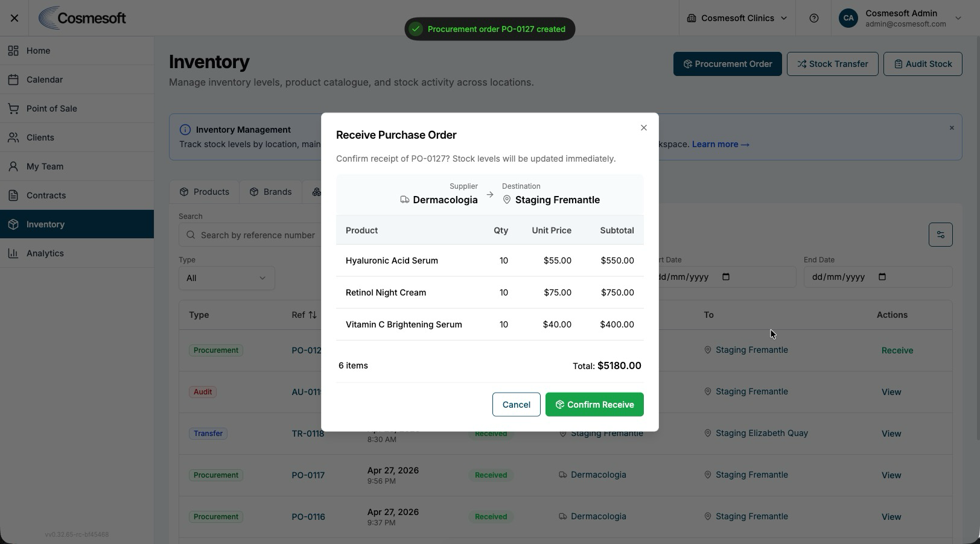980x544 pixels.
Task: Click the Cosmesoft logo
Action: (82, 18)
